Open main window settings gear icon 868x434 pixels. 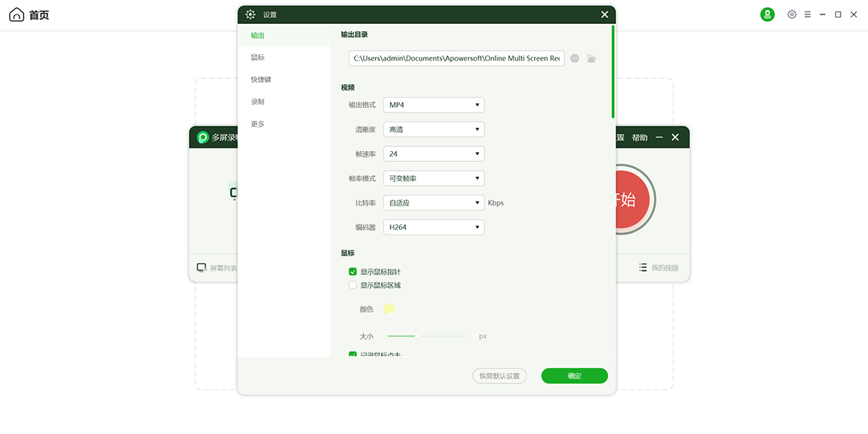[x=792, y=14]
